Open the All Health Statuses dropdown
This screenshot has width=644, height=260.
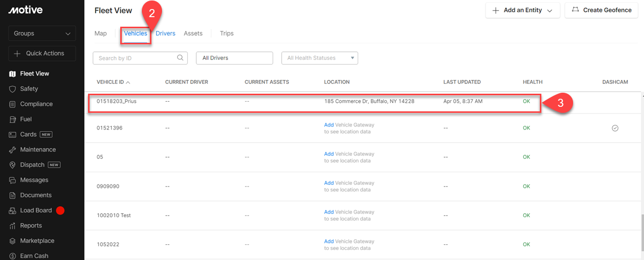(x=319, y=58)
